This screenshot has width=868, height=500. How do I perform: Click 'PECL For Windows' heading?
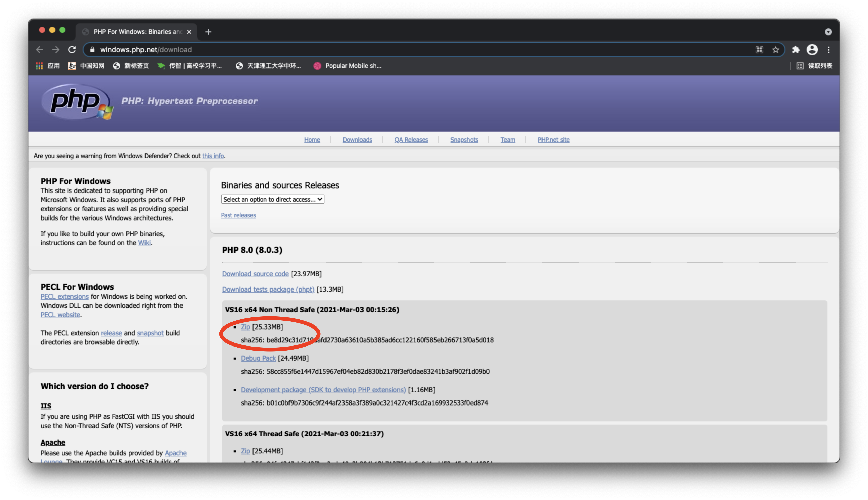77,287
